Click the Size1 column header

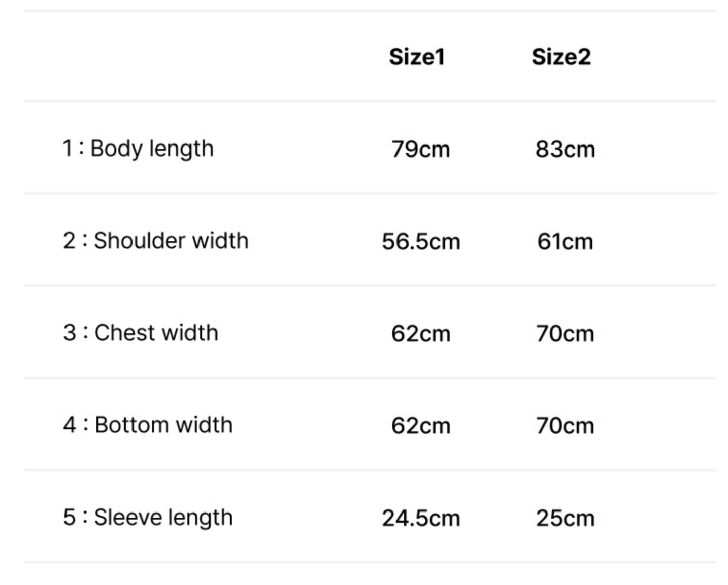tap(417, 57)
